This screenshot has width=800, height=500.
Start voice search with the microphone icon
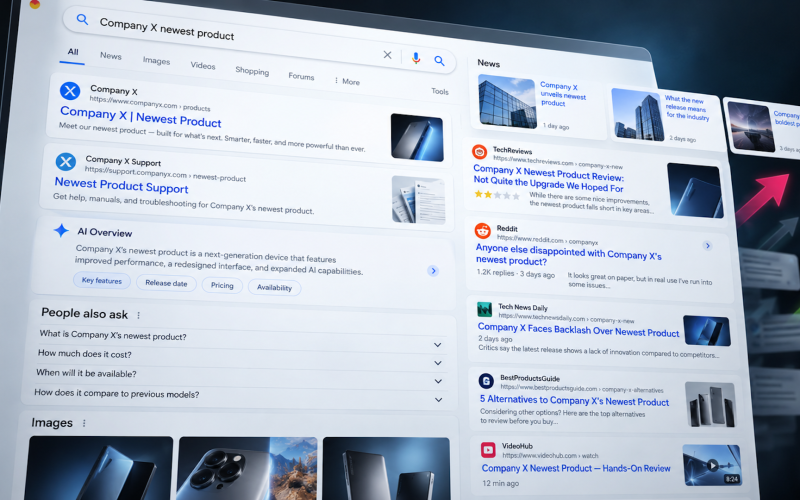(x=416, y=58)
